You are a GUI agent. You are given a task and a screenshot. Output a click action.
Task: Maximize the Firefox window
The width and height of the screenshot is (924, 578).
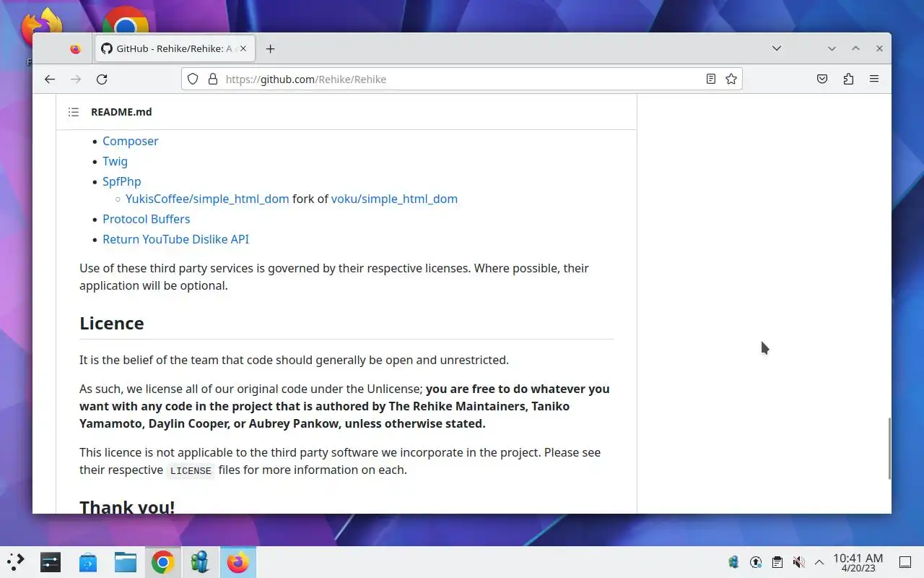pyautogui.click(x=855, y=48)
